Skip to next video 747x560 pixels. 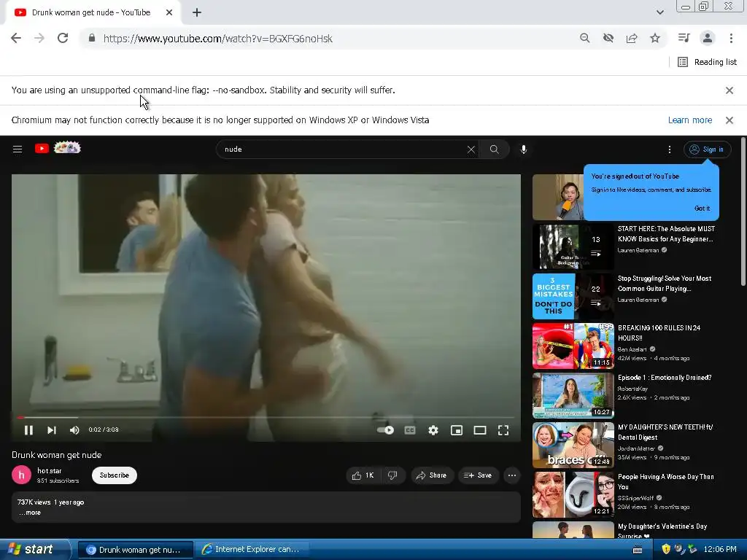click(x=52, y=430)
